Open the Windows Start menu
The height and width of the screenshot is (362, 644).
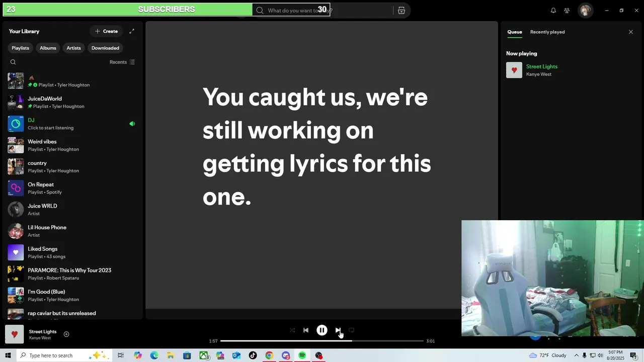[8, 355]
